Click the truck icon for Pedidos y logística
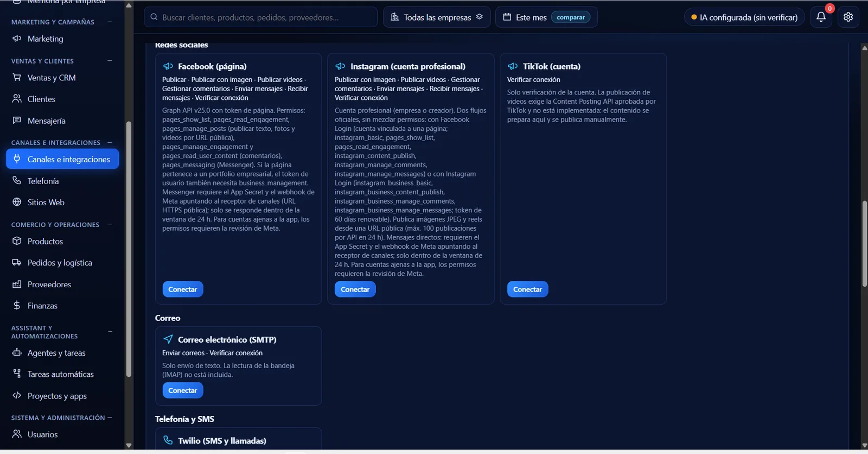The height and width of the screenshot is (454, 868). [17, 262]
